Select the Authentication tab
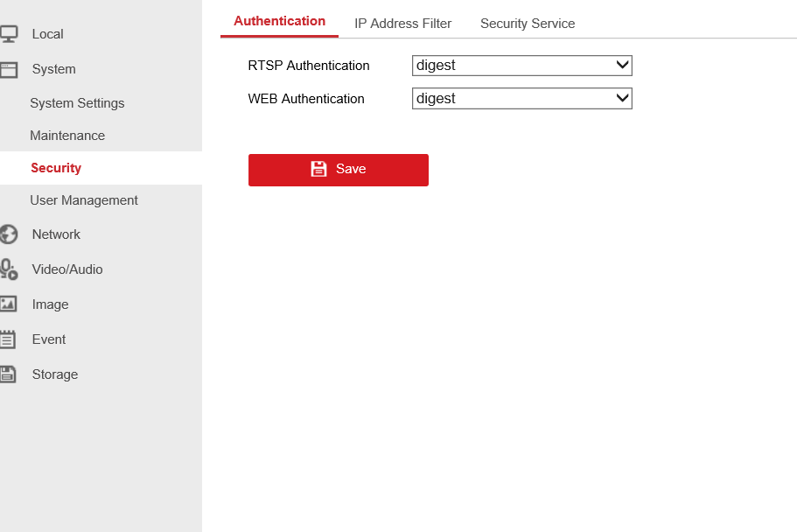Screen dimensions: 797x532 pos(280,21)
